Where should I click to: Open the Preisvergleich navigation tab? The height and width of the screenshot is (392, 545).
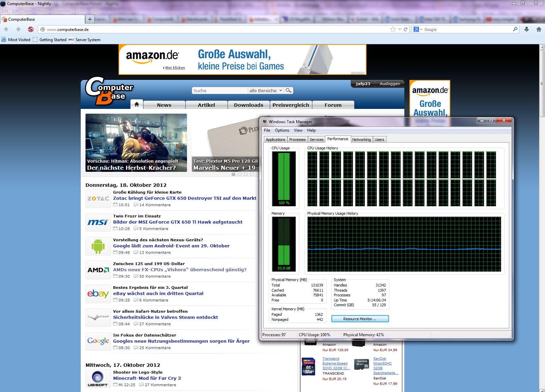coord(291,105)
